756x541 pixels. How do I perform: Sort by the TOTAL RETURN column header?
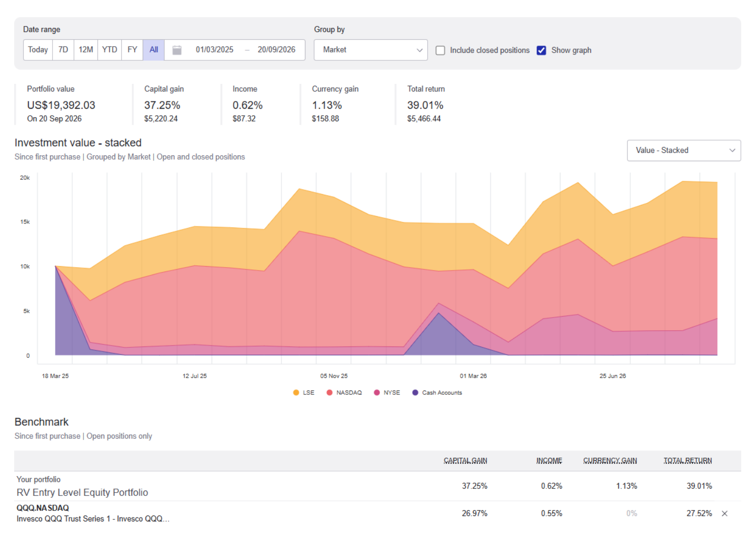(687, 461)
